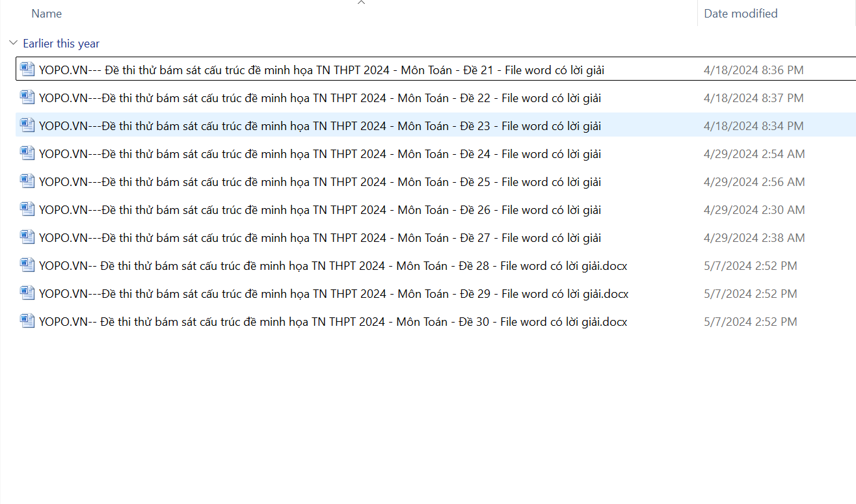Click the Word icon of Đề 23 file
This screenshot has height=504, width=856.
(x=27, y=126)
